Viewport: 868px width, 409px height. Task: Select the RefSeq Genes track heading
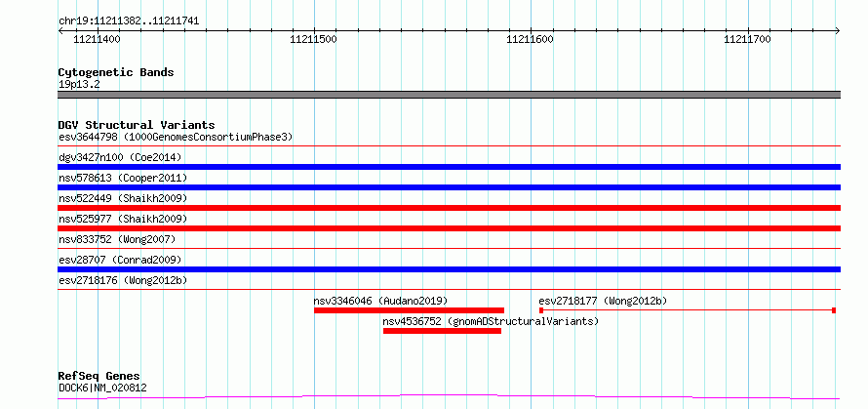point(99,377)
